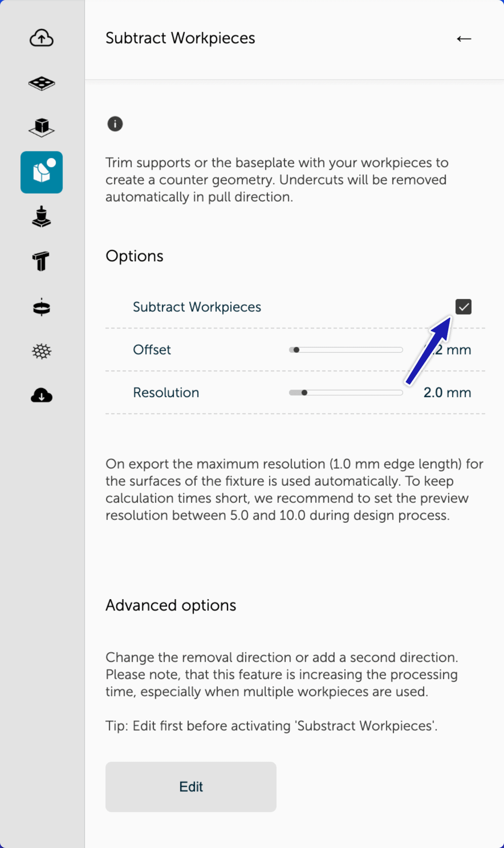Open the T-shaped support icon step
504x848 pixels.
[x=41, y=261]
